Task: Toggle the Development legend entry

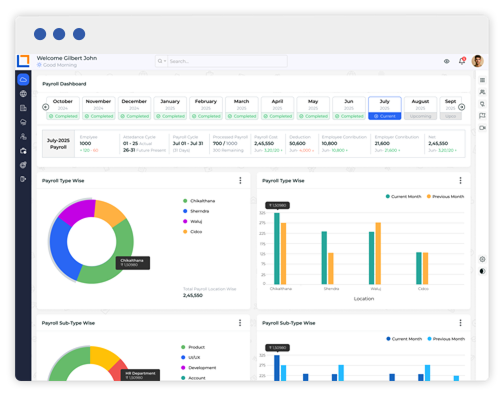Action: 199,368
